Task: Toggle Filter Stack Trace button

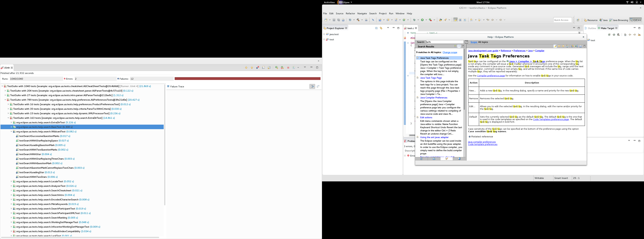Action: [312, 86]
